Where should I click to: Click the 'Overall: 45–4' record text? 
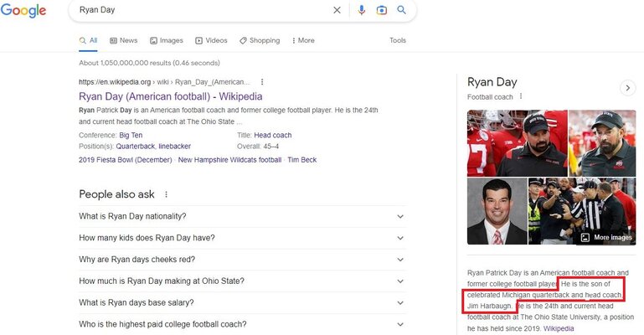coord(258,147)
